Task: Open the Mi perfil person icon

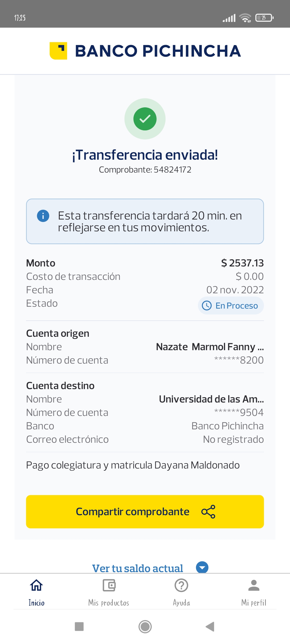Action: coord(254,585)
